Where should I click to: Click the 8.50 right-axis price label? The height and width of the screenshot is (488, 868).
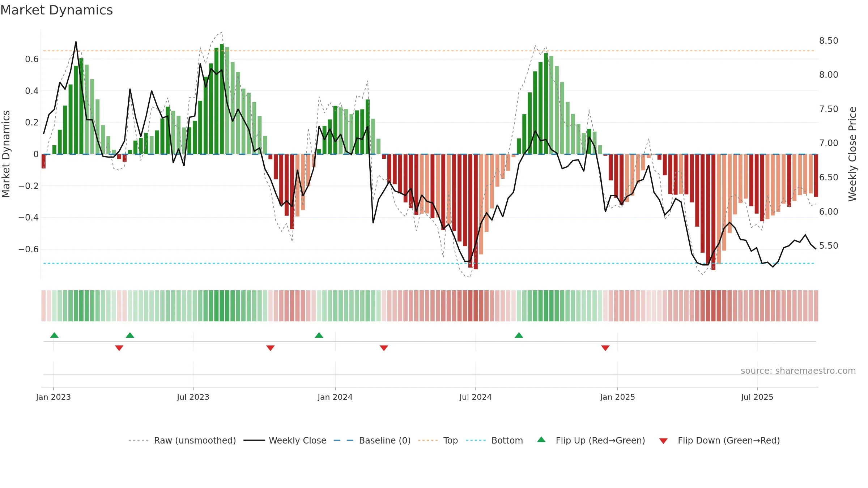pyautogui.click(x=829, y=40)
